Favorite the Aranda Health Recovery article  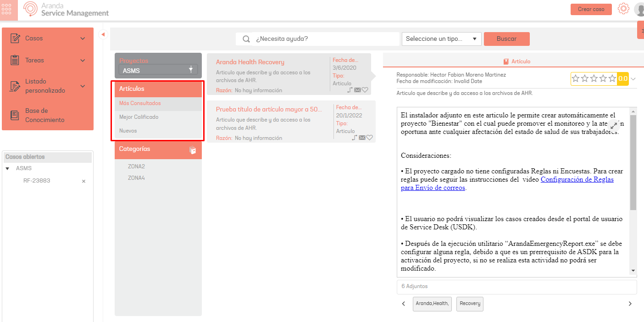pyautogui.click(x=365, y=90)
